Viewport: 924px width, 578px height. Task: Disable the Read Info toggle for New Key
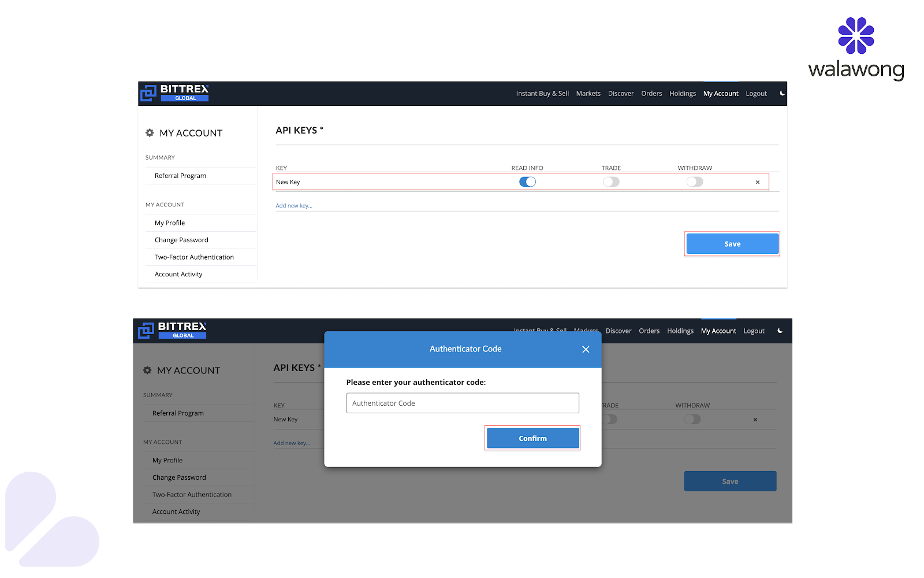point(527,181)
